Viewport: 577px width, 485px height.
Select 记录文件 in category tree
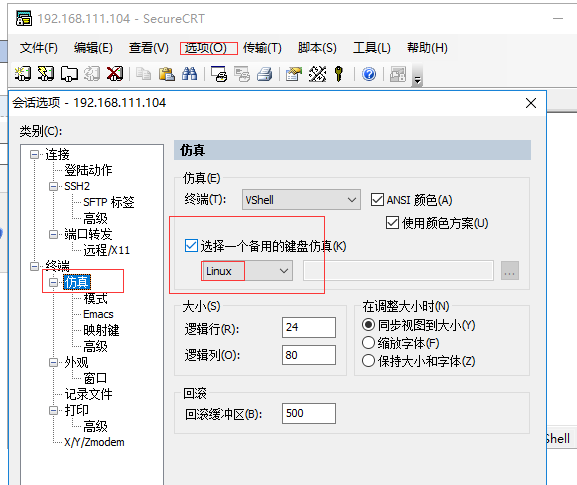pyautogui.click(x=88, y=394)
